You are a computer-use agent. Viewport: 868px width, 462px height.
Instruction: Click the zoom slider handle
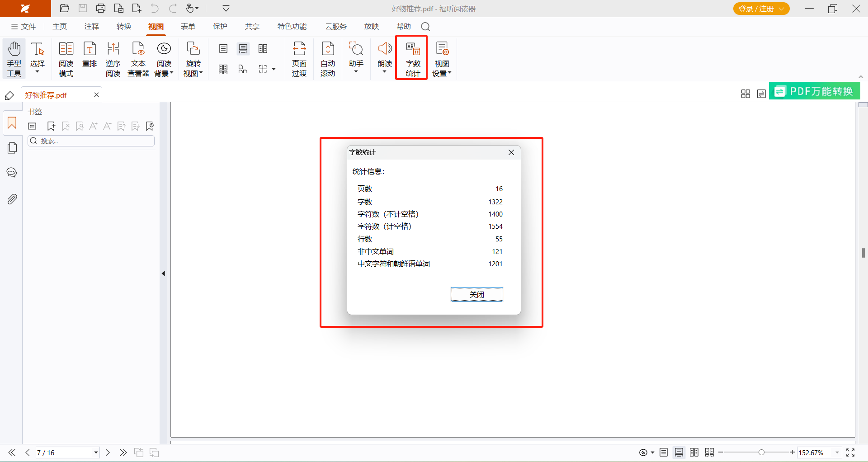[761, 453]
